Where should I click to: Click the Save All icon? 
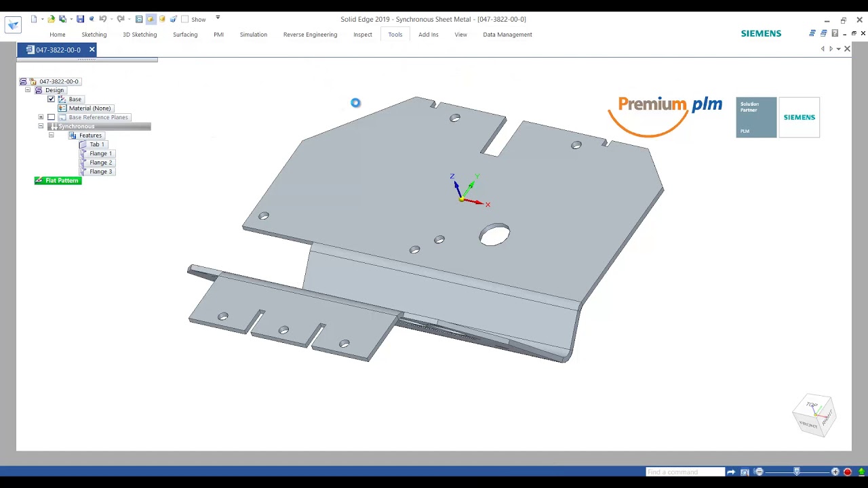(x=62, y=19)
